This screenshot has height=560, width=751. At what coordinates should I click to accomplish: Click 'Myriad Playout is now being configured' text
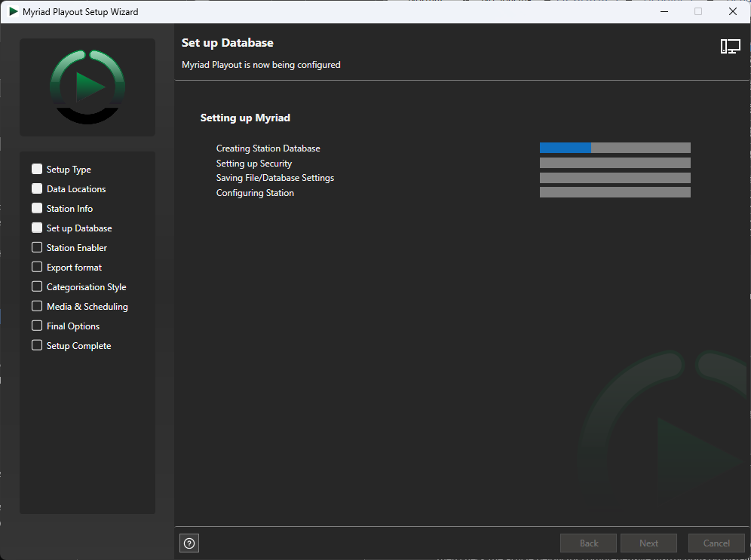point(261,65)
